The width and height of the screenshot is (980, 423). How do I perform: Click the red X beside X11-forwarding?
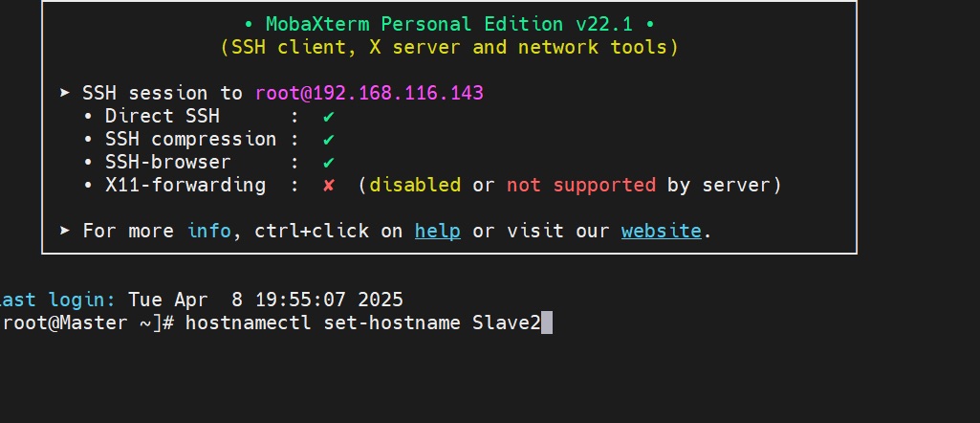[328, 185]
